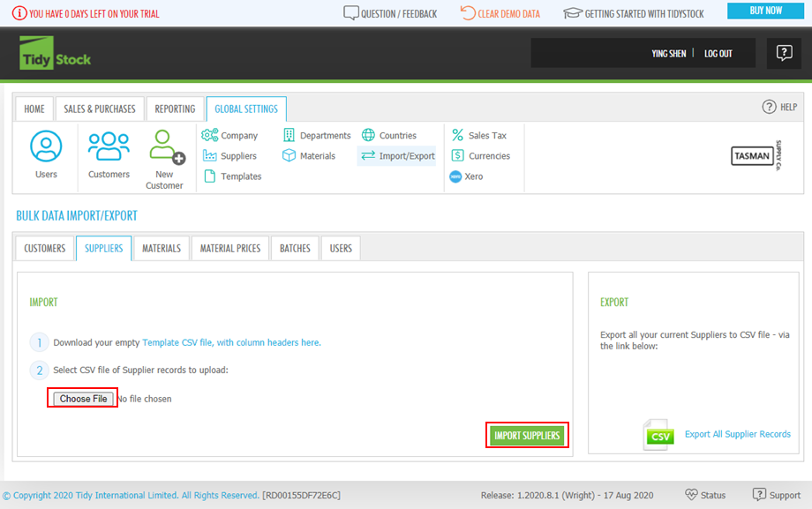Screen dimensions: 812x509
Task: Open the header help question icon
Action: [x=784, y=53]
